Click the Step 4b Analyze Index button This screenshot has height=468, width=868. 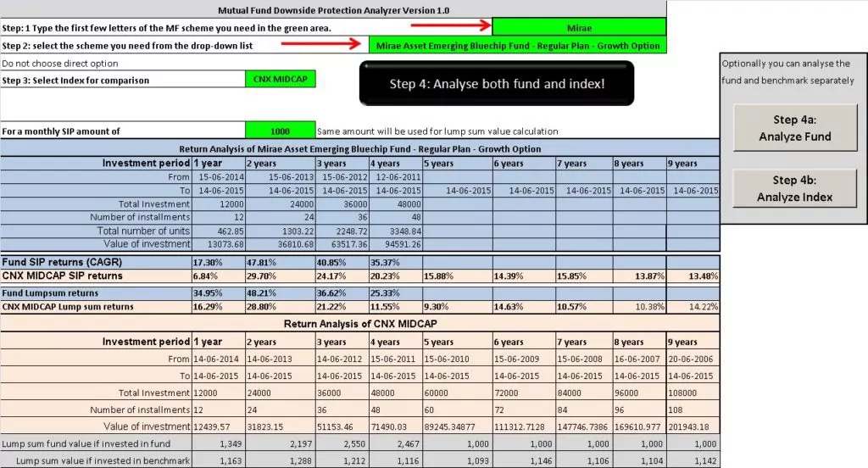click(795, 188)
